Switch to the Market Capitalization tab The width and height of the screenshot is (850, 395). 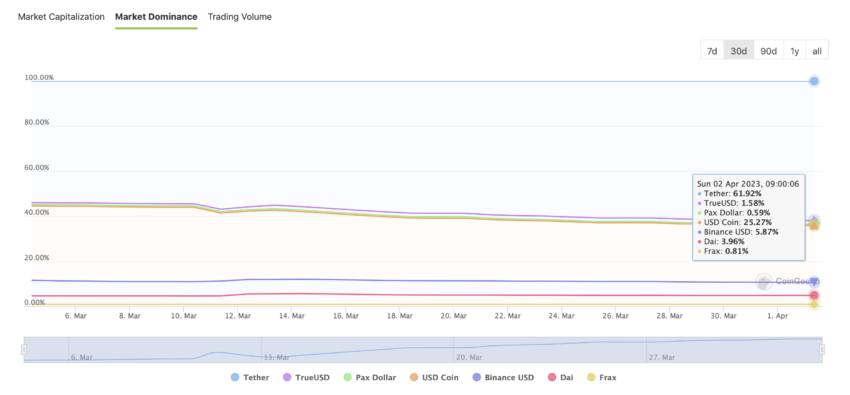[61, 17]
